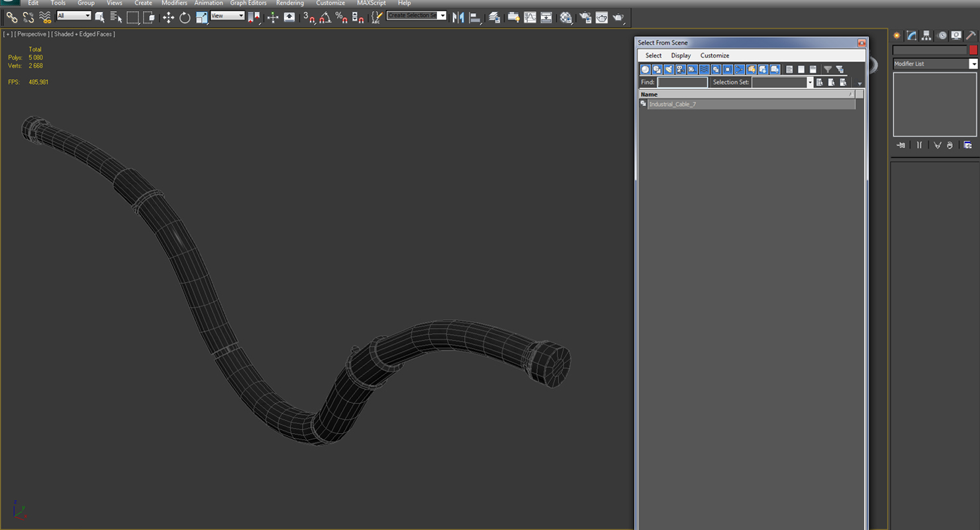Click the Unlink Selection tool
The height and width of the screenshot is (530, 980).
click(28, 17)
